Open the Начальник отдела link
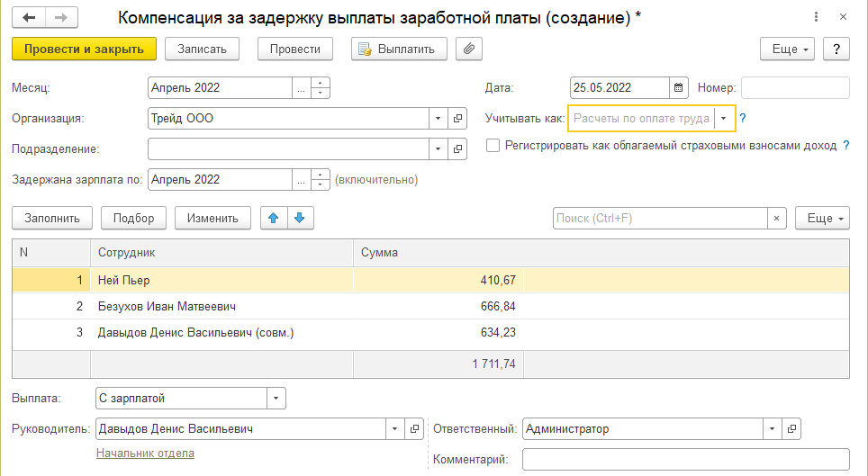868x476 pixels. click(145, 454)
